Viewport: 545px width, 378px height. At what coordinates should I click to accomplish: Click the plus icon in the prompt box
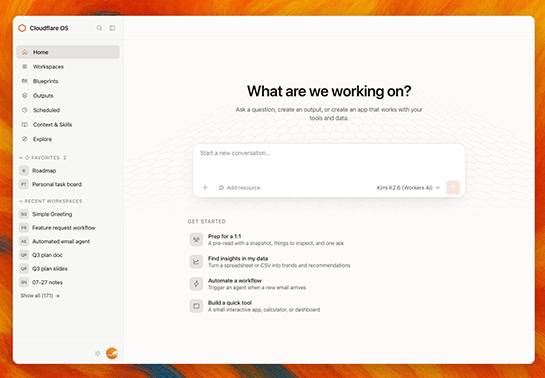[205, 188]
